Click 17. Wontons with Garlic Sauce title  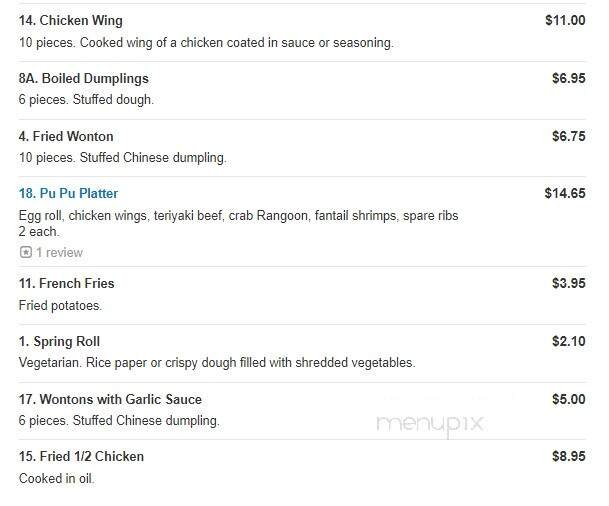click(x=110, y=399)
